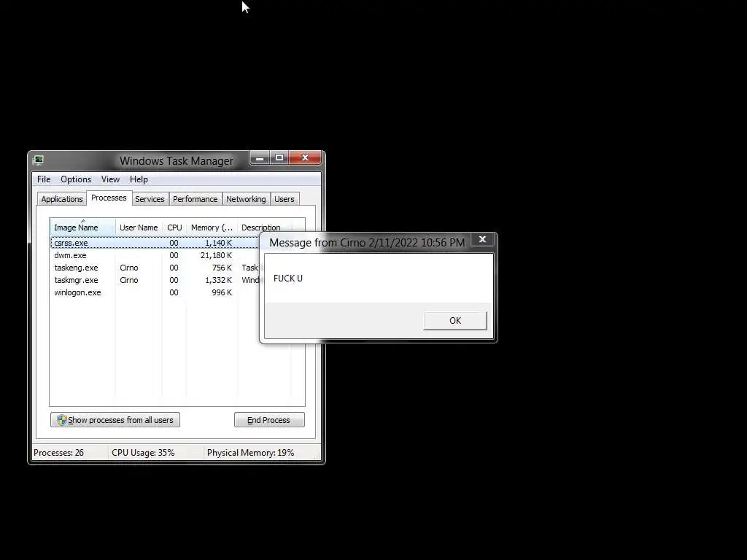The width and height of the screenshot is (747, 560).
Task: Open the Performance tab
Action: (x=196, y=199)
